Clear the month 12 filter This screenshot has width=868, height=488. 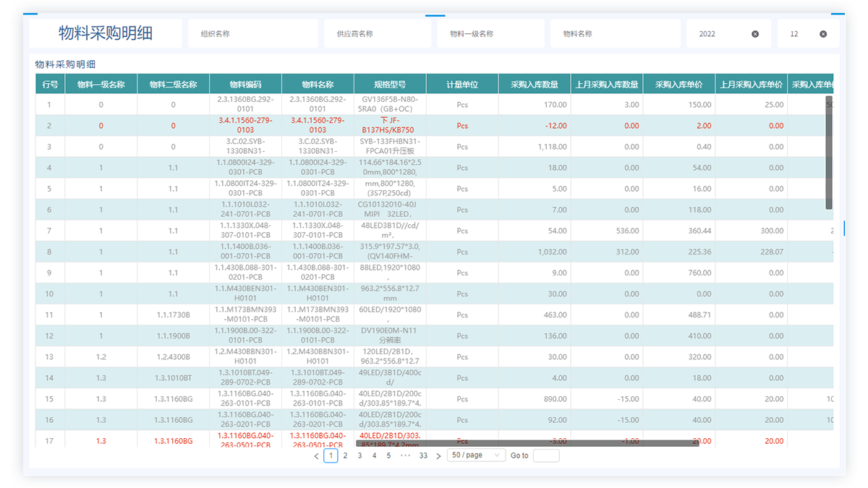(x=823, y=34)
